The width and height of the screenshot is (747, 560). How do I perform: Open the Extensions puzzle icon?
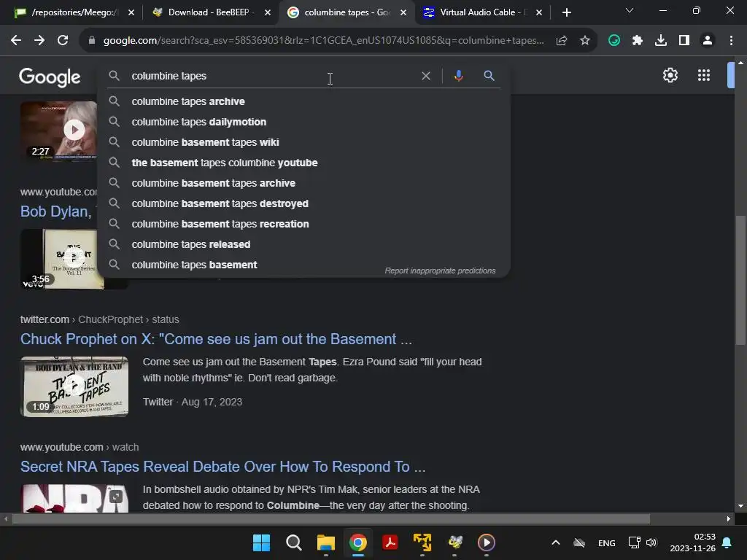638,41
